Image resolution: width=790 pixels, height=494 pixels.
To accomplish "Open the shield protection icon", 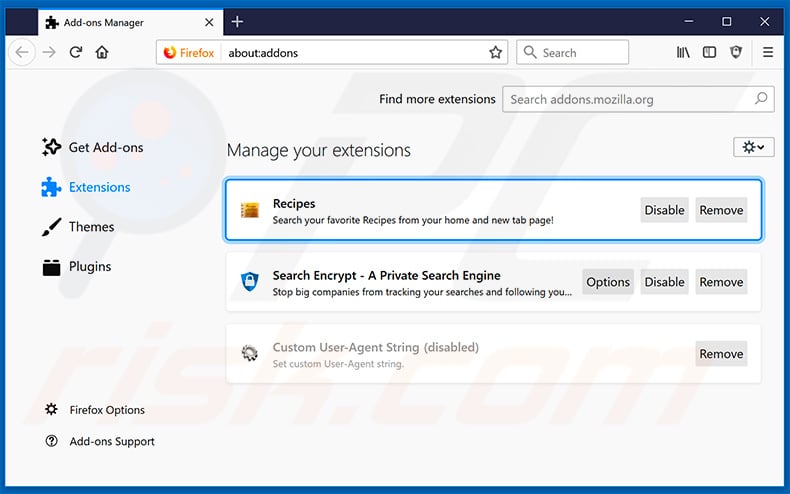I will pyautogui.click(x=736, y=52).
